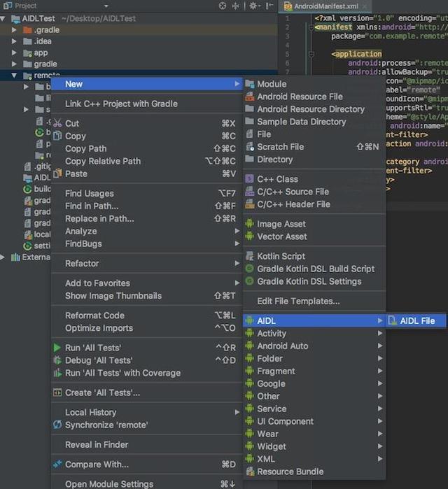The width and height of the screenshot is (448, 489).
Task: Select Android Resource Directory
Action: click(314, 109)
